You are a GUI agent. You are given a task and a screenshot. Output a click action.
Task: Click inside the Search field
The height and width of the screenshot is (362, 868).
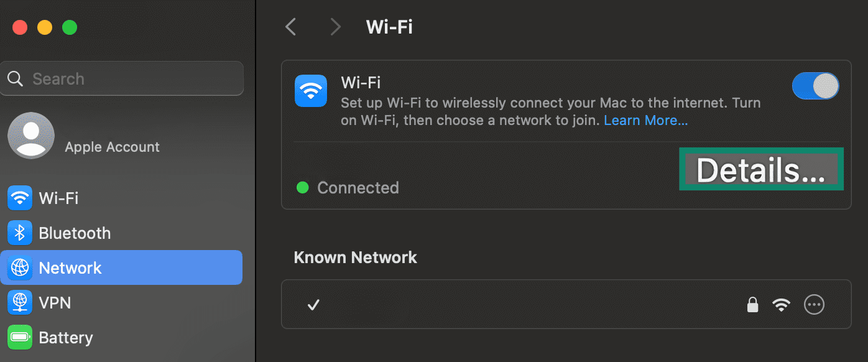pos(122,78)
